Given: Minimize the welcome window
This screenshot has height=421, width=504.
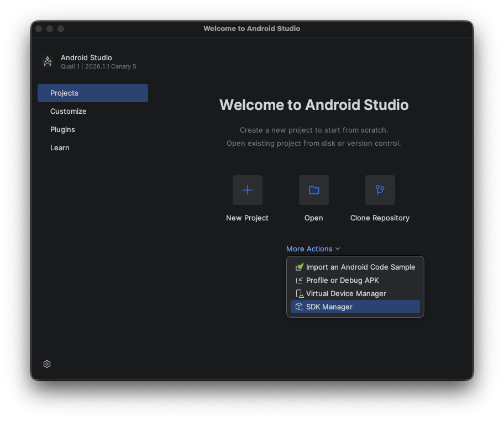Looking at the screenshot, I should pyautogui.click(x=50, y=29).
